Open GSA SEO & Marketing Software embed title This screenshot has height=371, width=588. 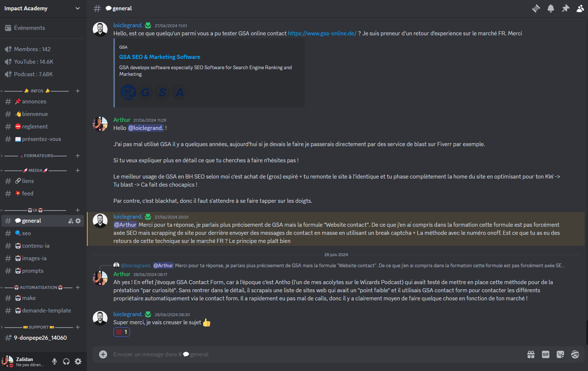pos(160,57)
